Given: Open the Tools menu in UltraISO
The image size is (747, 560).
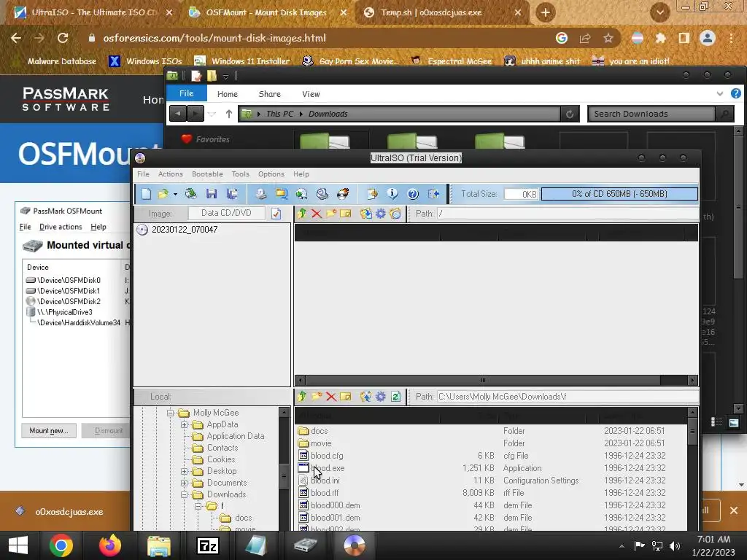Looking at the screenshot, I should (241, 174).
